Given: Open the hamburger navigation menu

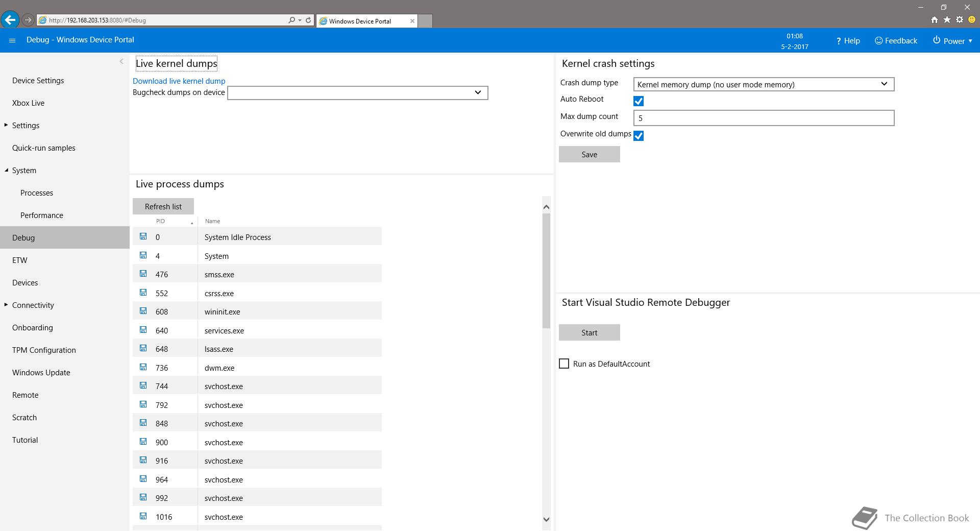Looking at the screenshot, I should click(12, 40).
